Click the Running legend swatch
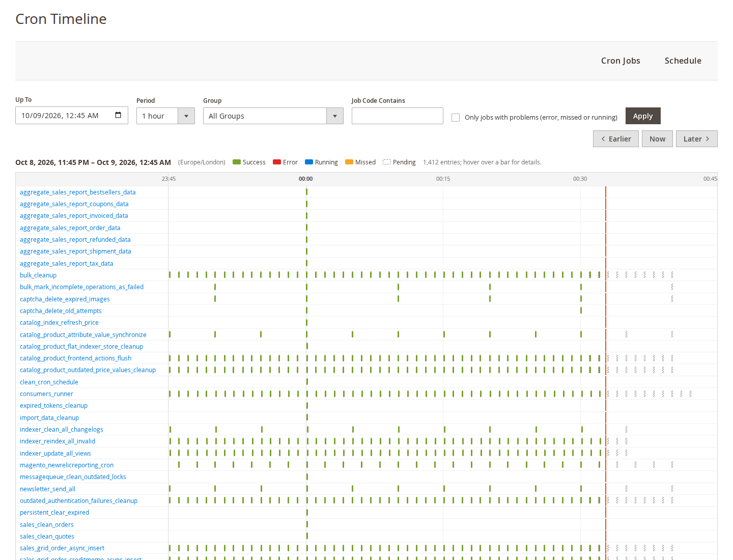 point(309,162)
